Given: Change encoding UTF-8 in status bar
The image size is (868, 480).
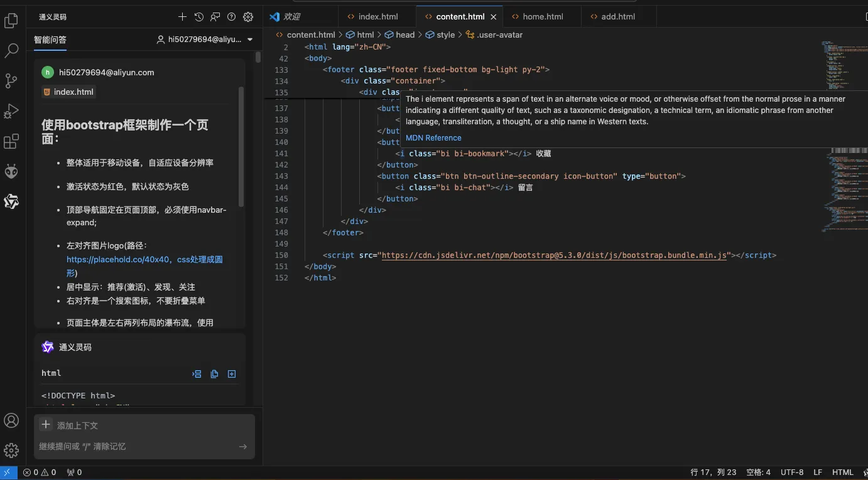Looking at the screenshot, I should pyautogui.click(x=792, y=472).
